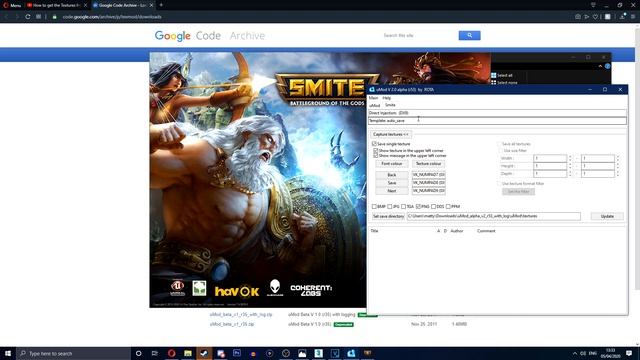This screenshot has width=640, height=360.
Task: Switch to the Smite tab in uMod
Action: 390,105
